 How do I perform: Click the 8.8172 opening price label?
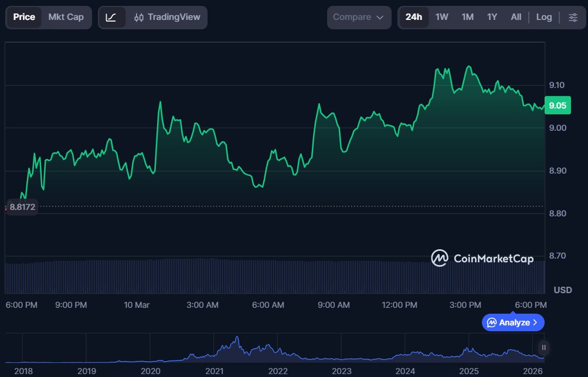[x=22, y=206]
